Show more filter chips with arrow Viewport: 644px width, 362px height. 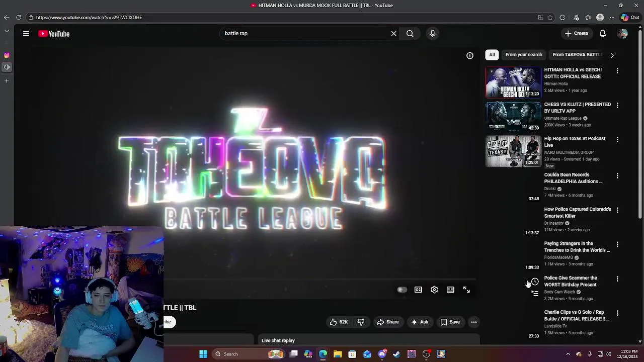point(612,55)
